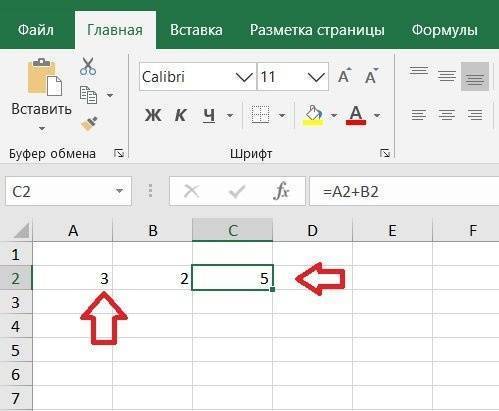This screenshot has width=499, height=411.
Task: Toggle italic К formatting
Action: pyautogui.click(x=180, y=115)
